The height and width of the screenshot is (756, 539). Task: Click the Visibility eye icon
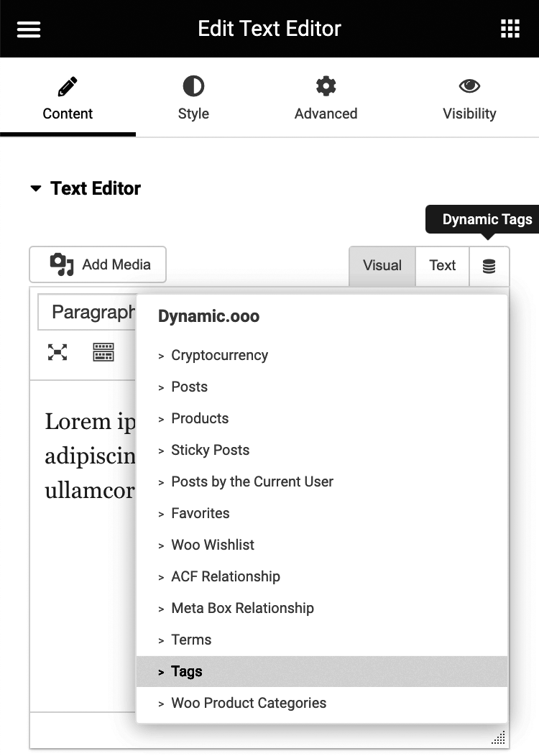coord(469,86)
